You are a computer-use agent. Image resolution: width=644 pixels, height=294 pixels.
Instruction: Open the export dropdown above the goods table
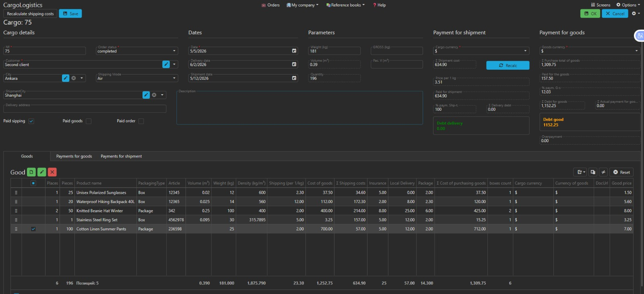coord(580,172)
